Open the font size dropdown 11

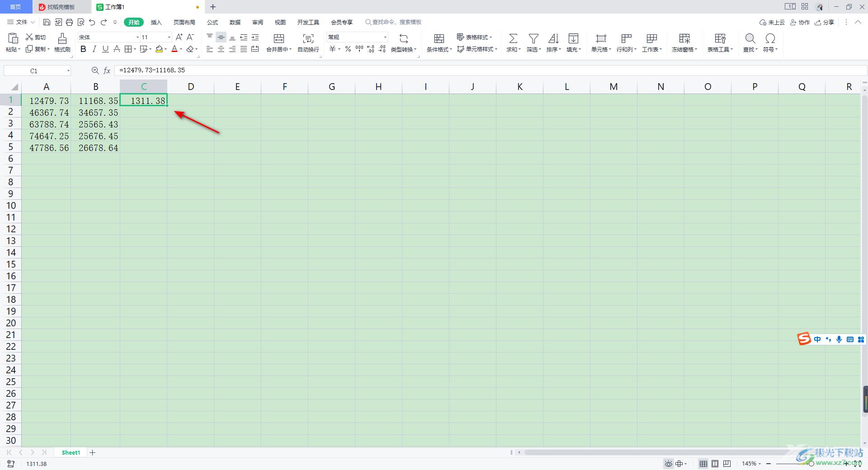click(169, 37)
